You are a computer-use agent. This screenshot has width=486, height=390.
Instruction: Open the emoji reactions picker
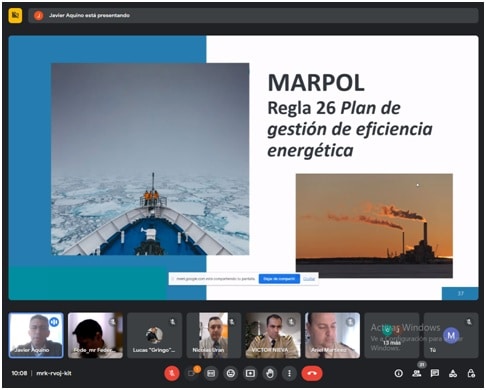(231, 373)
